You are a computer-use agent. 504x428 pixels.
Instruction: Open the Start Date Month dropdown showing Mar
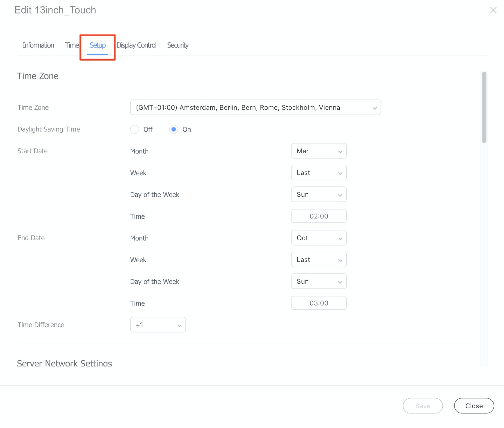(319, 151)
